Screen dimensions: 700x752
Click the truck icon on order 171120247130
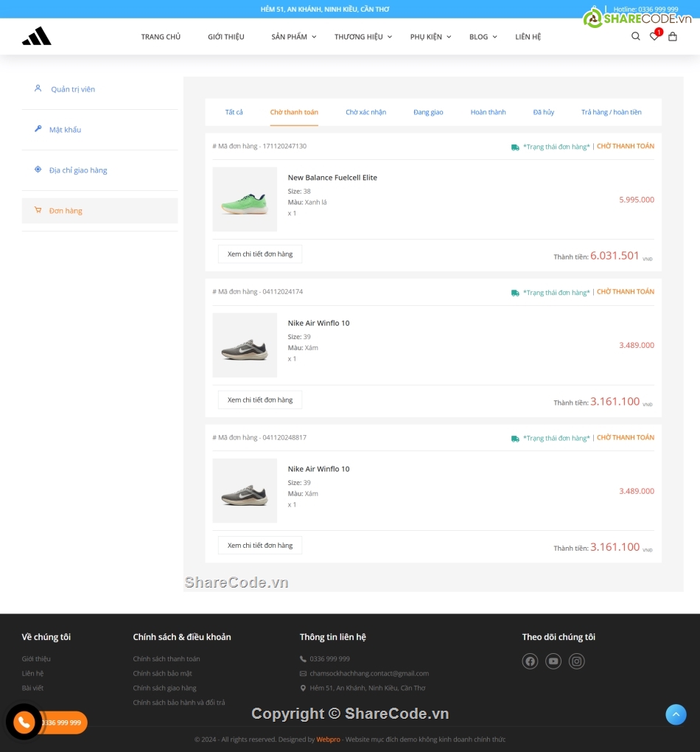tap(515, 147)
